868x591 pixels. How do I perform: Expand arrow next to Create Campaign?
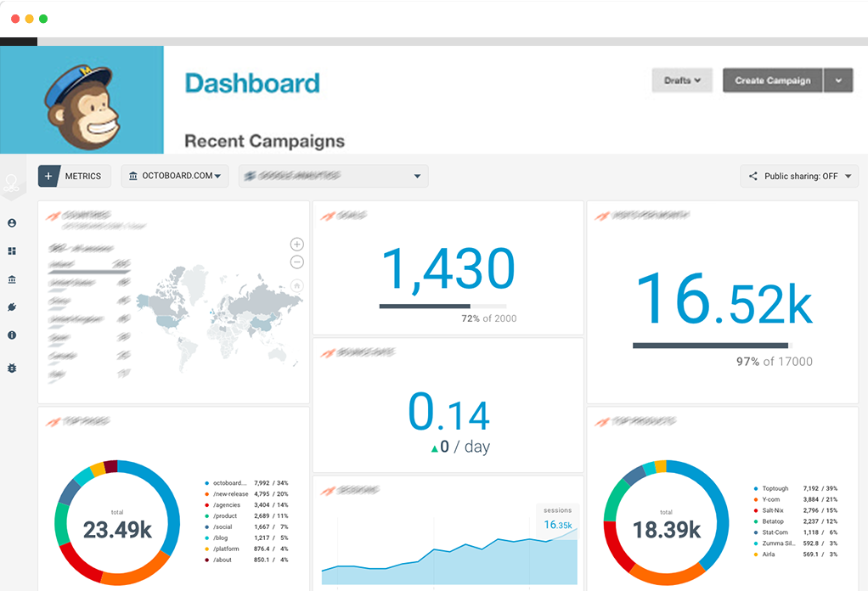(838, 81)
